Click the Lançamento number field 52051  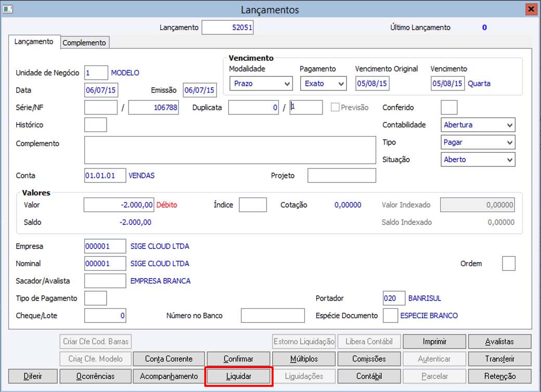pos(227,28)
